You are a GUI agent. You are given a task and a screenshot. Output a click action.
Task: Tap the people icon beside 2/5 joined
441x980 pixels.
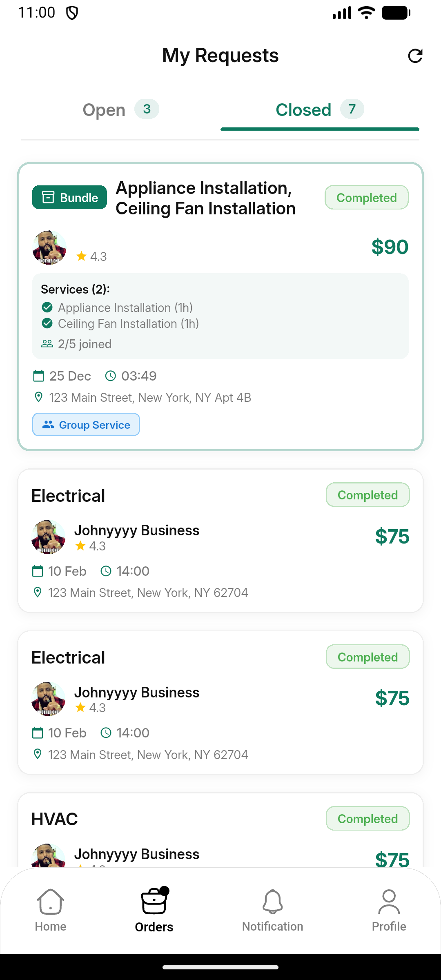point(47,344)
